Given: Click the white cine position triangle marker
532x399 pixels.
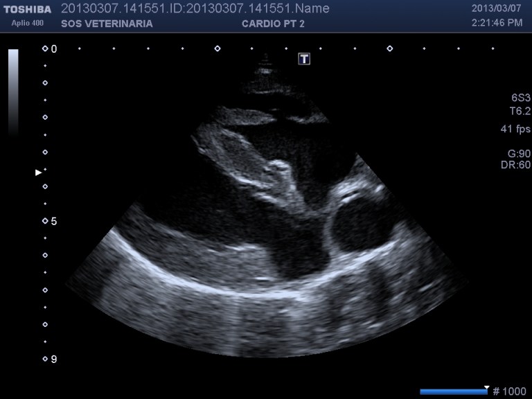Looking at the screenshot, I should (x=486, y=388).
